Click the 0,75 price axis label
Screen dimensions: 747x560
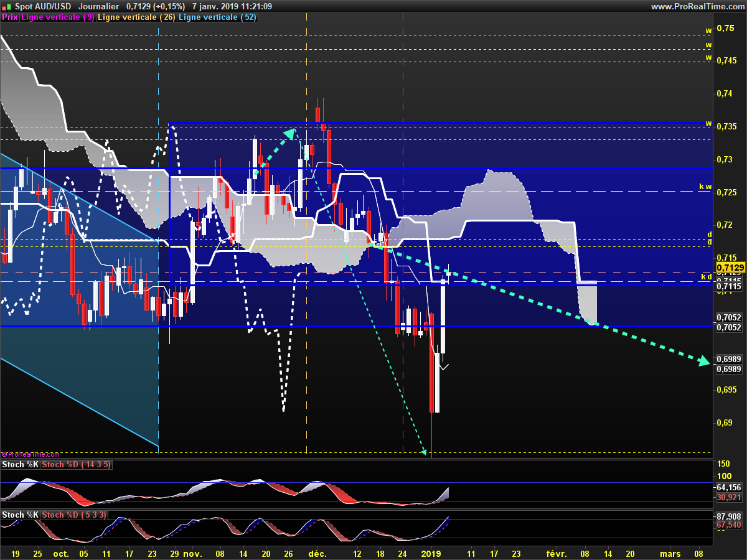[725, 28]
